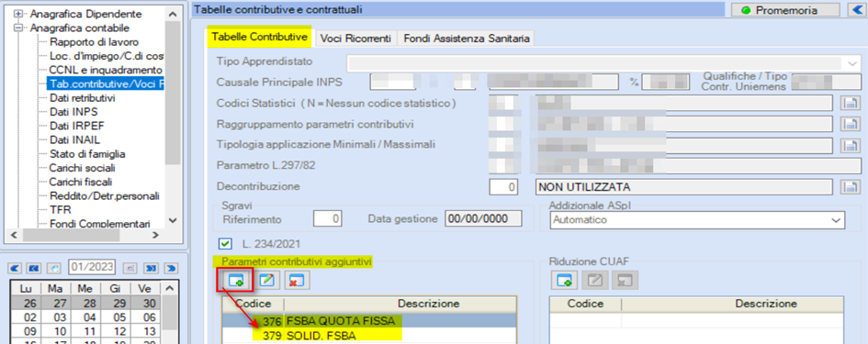
Task: Click the disabled Riduzione CUAF edit icon
Action: pyautogui.click(x=595, y=280)
